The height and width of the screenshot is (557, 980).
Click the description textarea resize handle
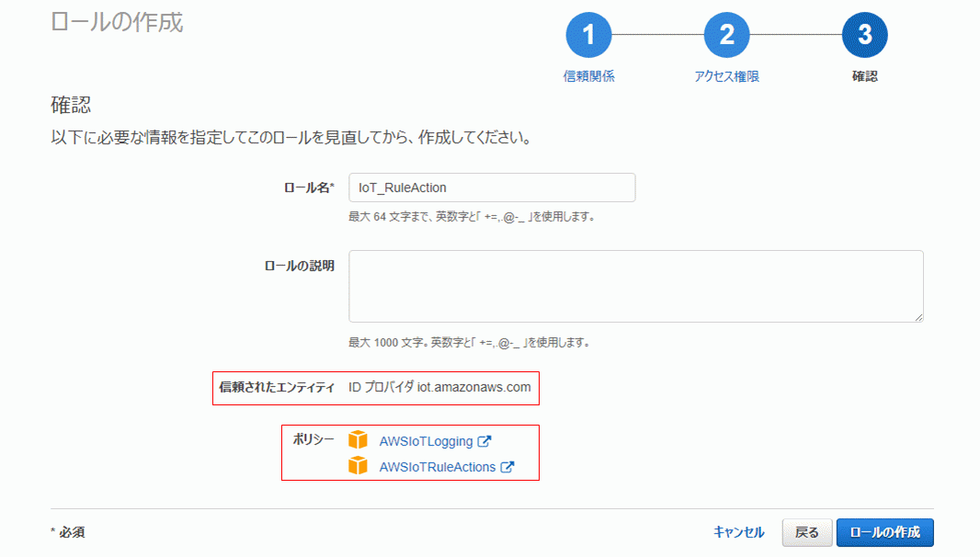tap(918, 318)
